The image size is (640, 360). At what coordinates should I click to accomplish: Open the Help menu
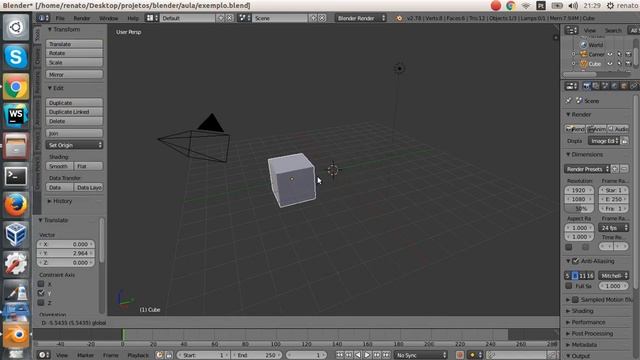click(x=133, y=18)
